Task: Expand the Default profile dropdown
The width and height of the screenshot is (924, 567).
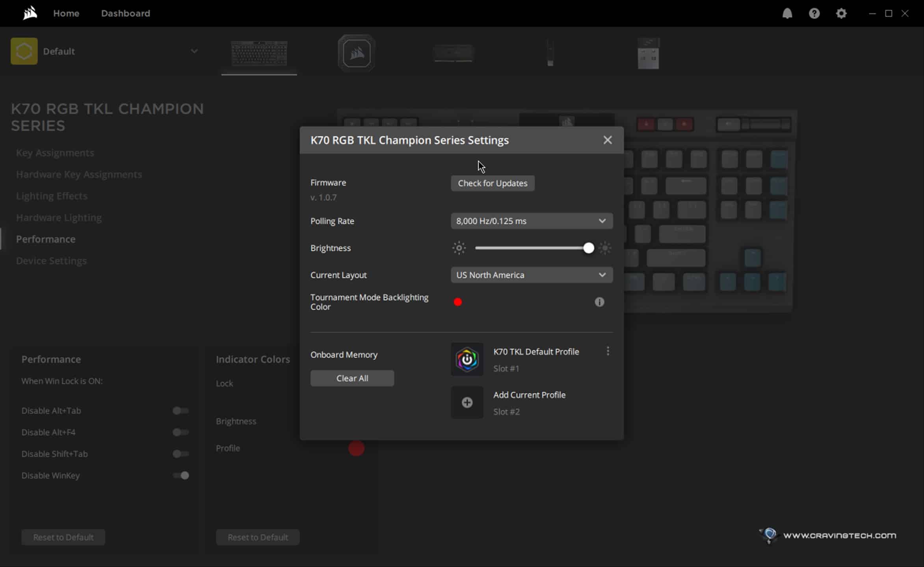Action: 194,51
